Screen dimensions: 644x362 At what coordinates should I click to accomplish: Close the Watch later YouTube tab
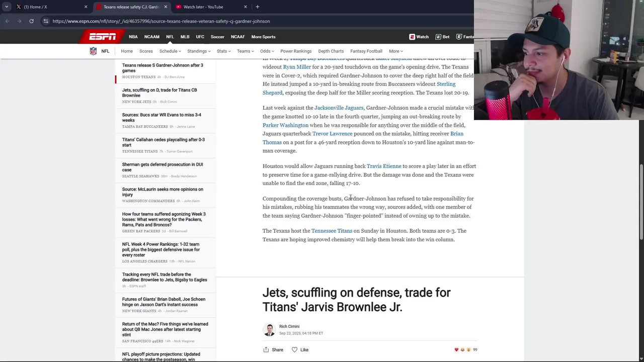coord(246,7)
